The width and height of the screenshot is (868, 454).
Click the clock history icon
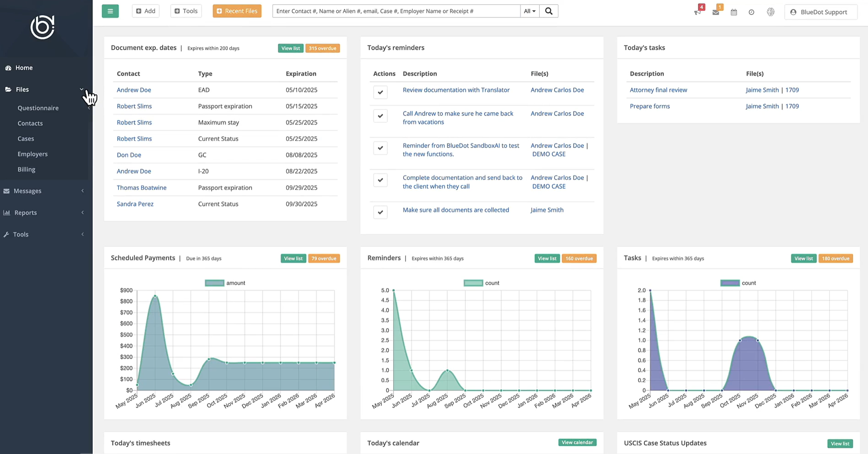(752, 12)
